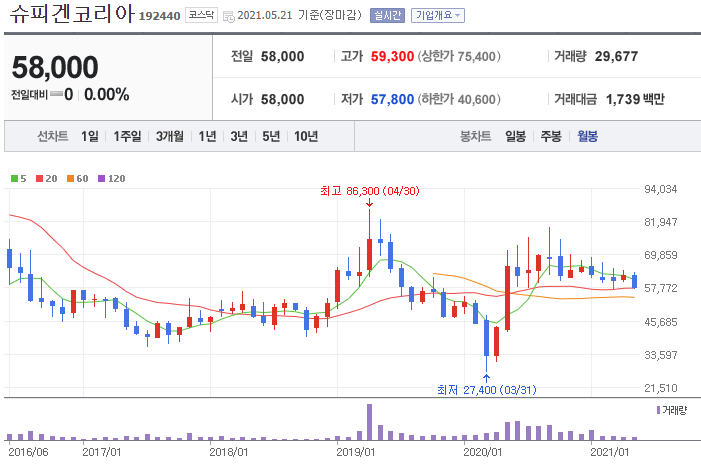Click the 슈피겐코리아 stock name title
The width and height of the screenshot is (701, 466).
[72, 13]
